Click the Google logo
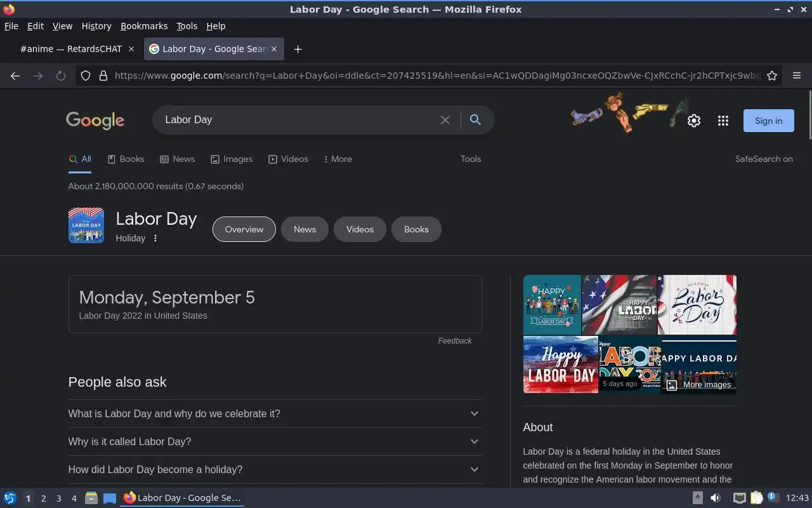Viewport: 812px width, 508px height. pos(95,120)
